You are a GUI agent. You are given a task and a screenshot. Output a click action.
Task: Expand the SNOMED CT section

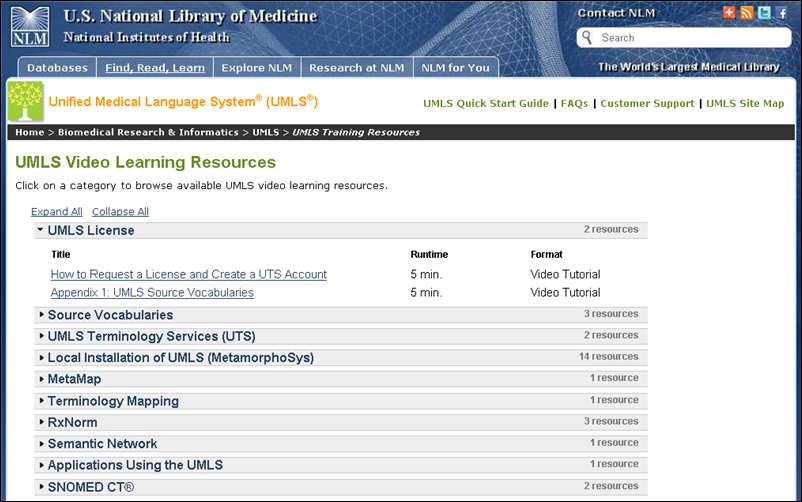341,487
